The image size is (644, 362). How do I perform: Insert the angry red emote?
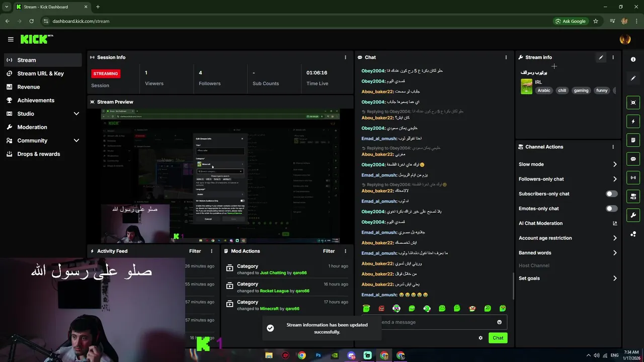381,308
